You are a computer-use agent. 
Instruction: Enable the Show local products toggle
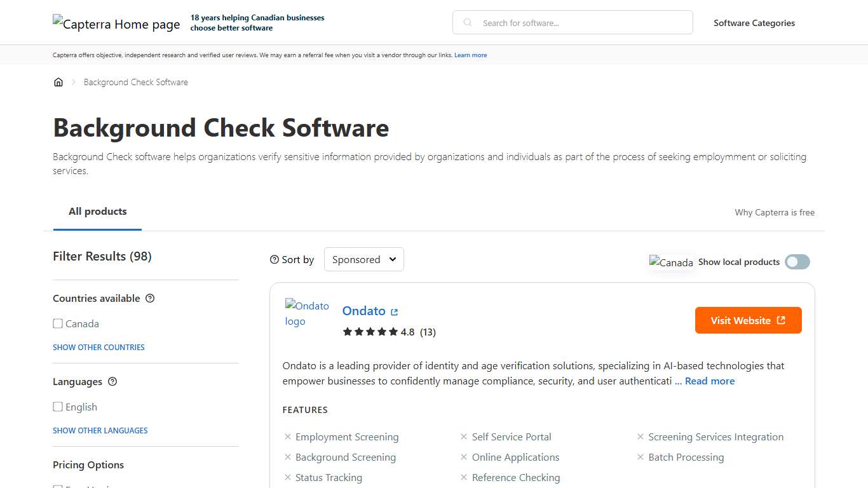pyautogui.click(x=797, y=262)
